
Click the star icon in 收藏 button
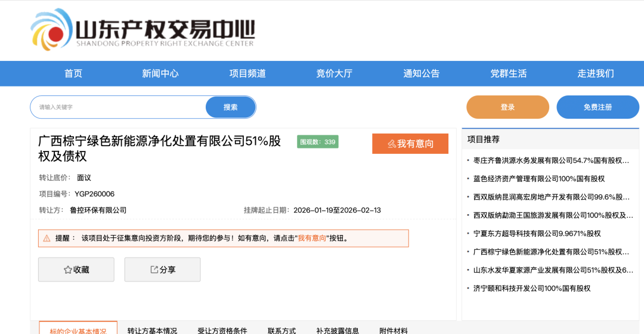(68, 270)
